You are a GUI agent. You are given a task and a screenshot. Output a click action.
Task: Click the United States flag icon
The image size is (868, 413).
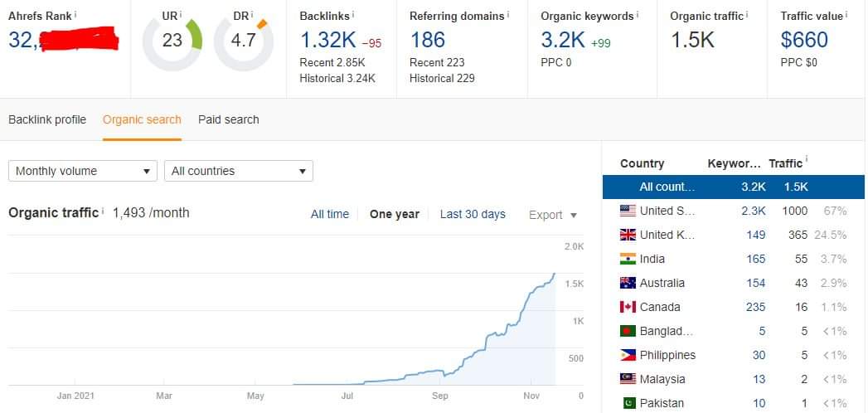click(x=628, y=211)
